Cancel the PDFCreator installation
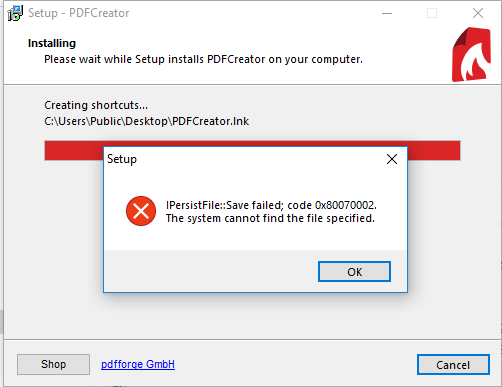 point(453,365)
